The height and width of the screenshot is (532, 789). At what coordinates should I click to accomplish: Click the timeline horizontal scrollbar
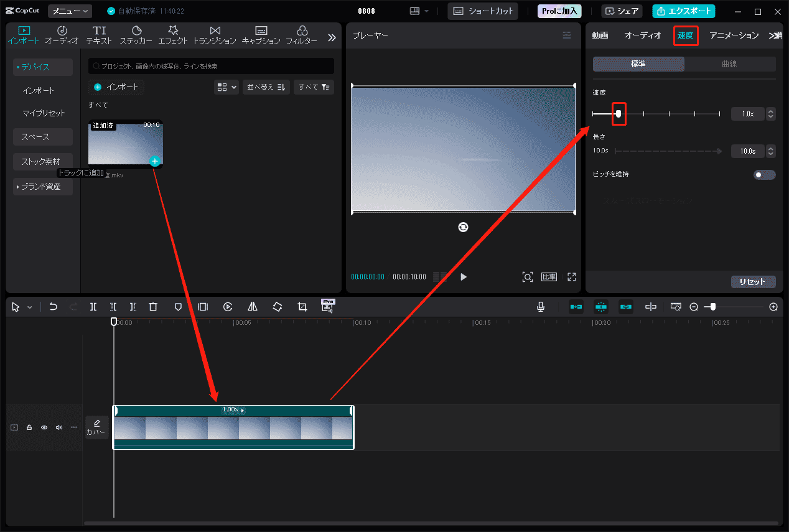click(x=431, y=523)
